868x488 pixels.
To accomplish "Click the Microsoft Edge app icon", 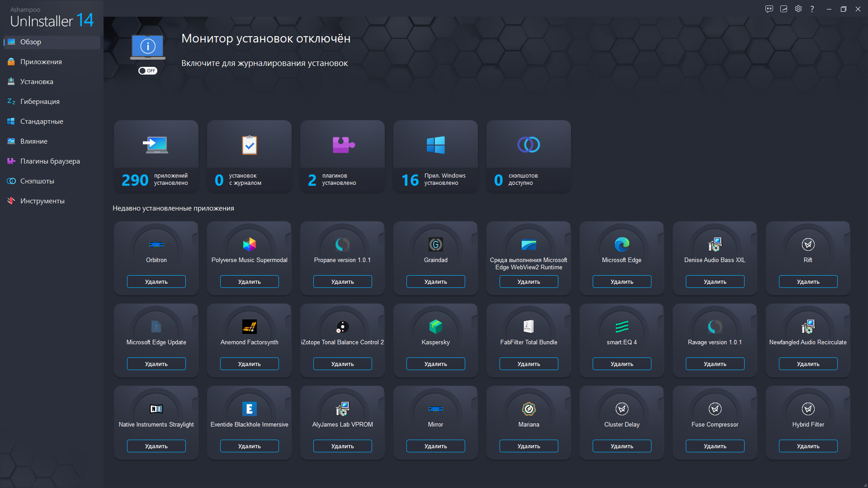I will pyautogui.click(x=622, y=244).
